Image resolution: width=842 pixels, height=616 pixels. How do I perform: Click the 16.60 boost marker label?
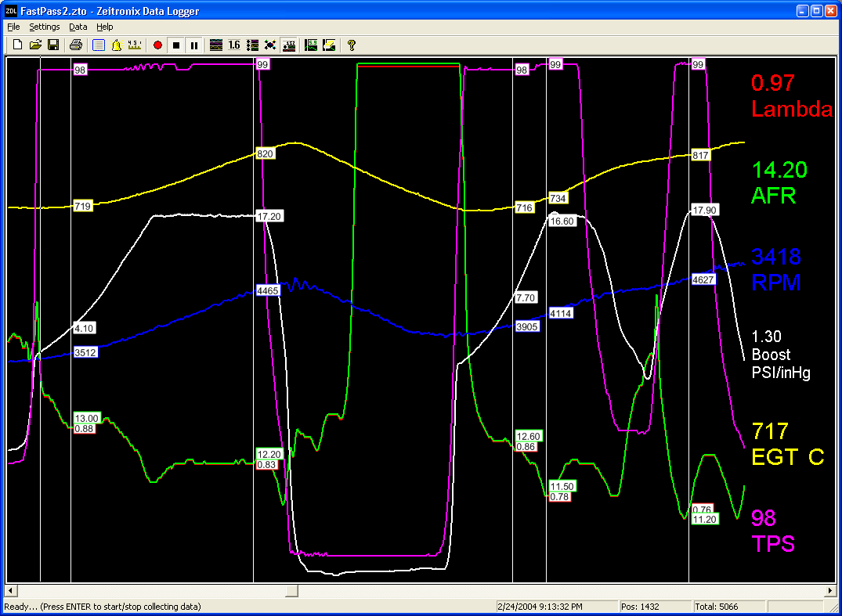562,221
